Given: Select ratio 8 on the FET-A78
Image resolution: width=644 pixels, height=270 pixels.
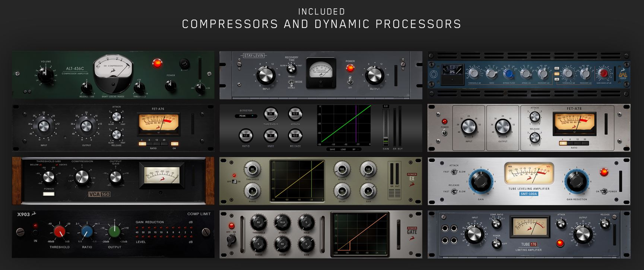Looking at the screenshot, I should pyautogui.click(x=570, y=143).
